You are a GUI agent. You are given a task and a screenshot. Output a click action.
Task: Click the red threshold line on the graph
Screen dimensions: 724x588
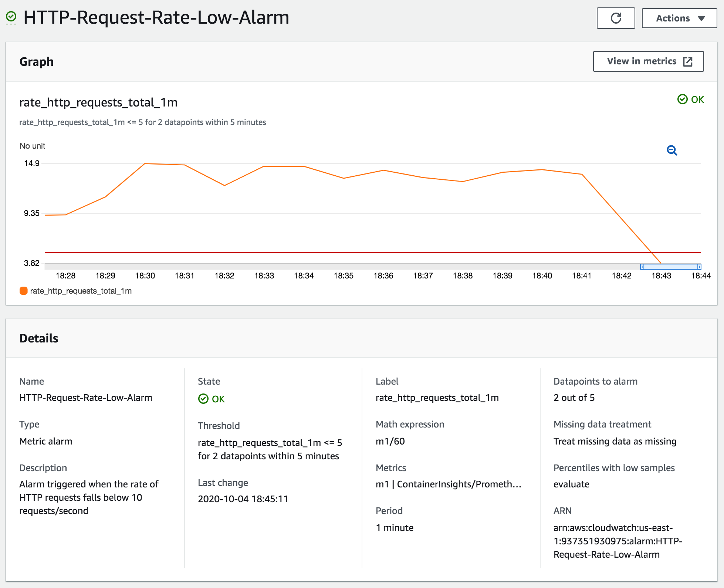pyautogui.click(x=333, y=253)
